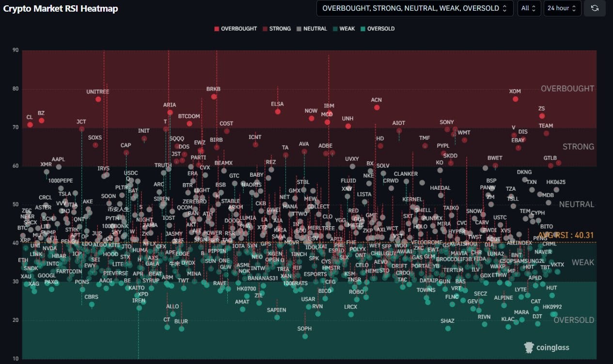Open the "24 hour" timeframe dropdown

(563, 8)
